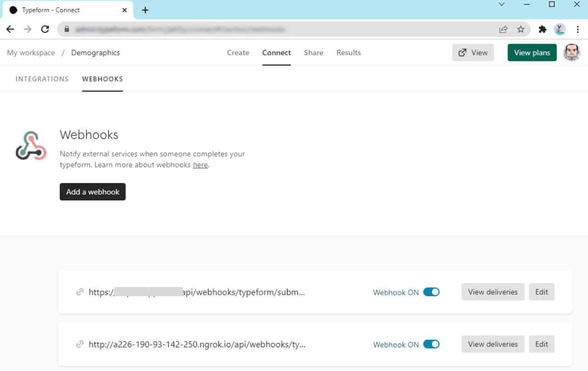The width and height of the screenshot is (588, 371).
Task: Reload the page with refresh icon
Action: (x=45, y=29)
